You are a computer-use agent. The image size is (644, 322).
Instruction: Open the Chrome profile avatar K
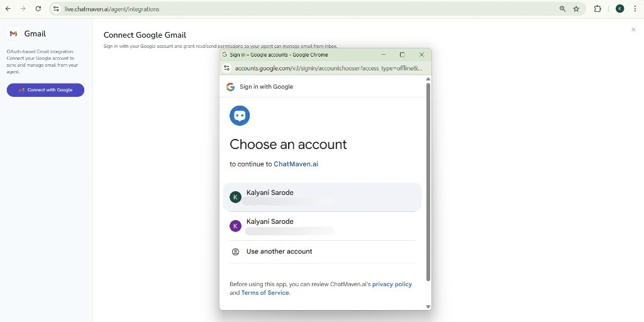619,9
